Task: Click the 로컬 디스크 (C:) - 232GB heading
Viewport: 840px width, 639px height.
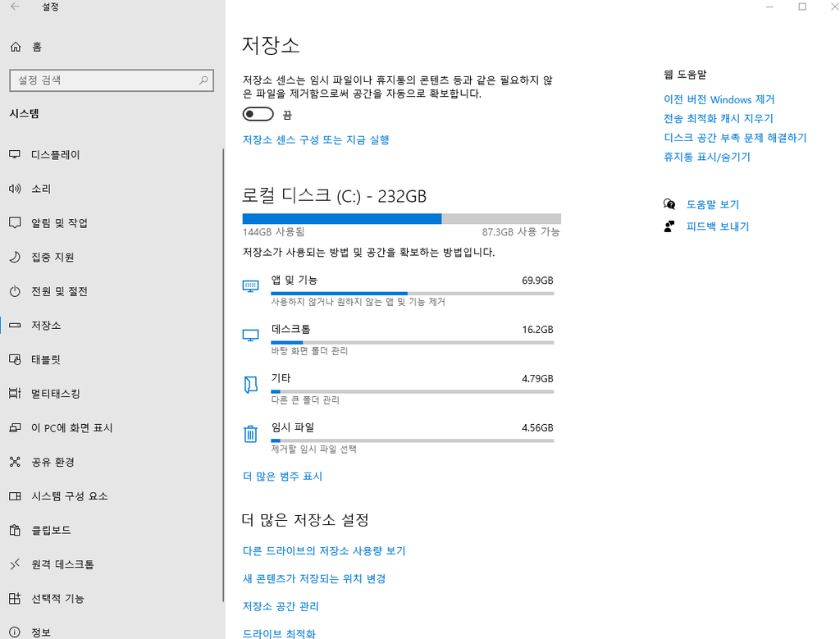Action: tap(335, 195)
